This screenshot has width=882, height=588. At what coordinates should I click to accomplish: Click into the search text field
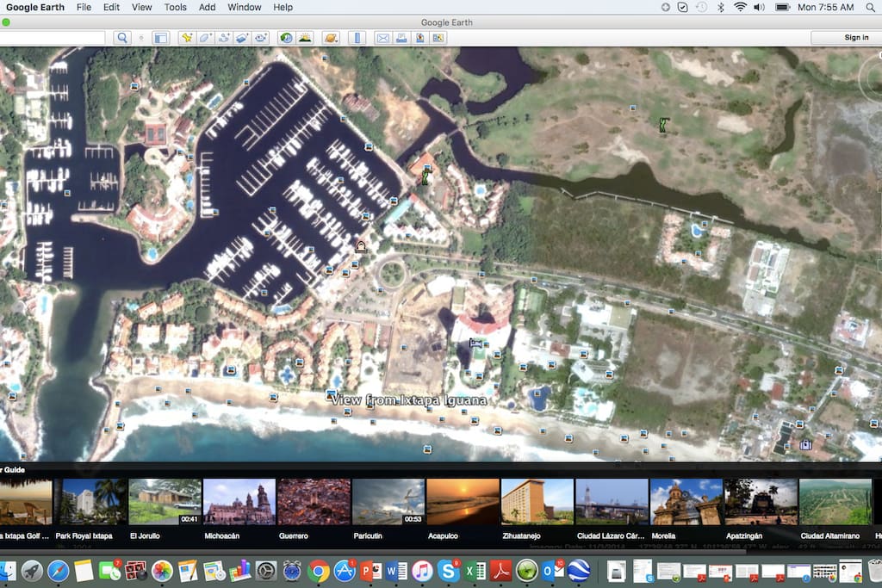pyautogui.click(x=53, y=38)
